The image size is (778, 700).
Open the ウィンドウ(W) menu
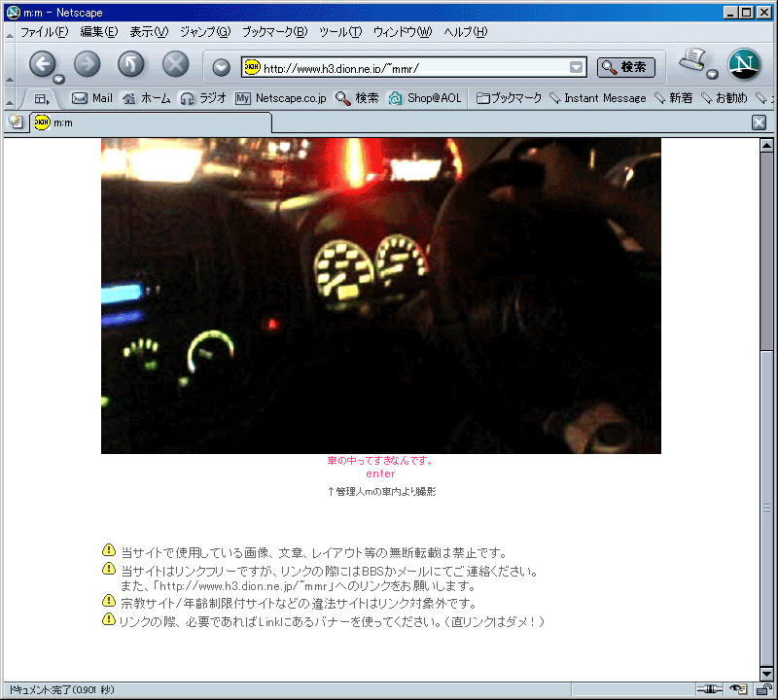[x=403, y=32]
